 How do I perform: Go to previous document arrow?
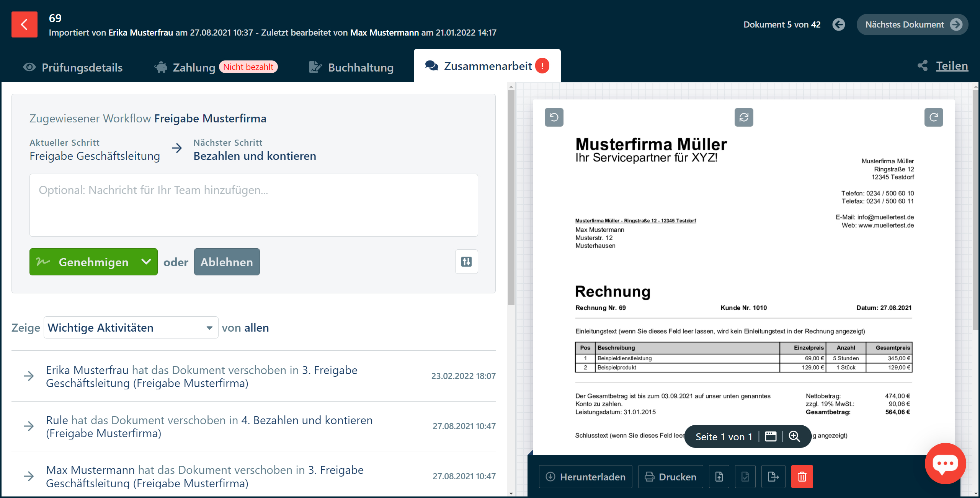pyautogui.click(x=838, y=24)
